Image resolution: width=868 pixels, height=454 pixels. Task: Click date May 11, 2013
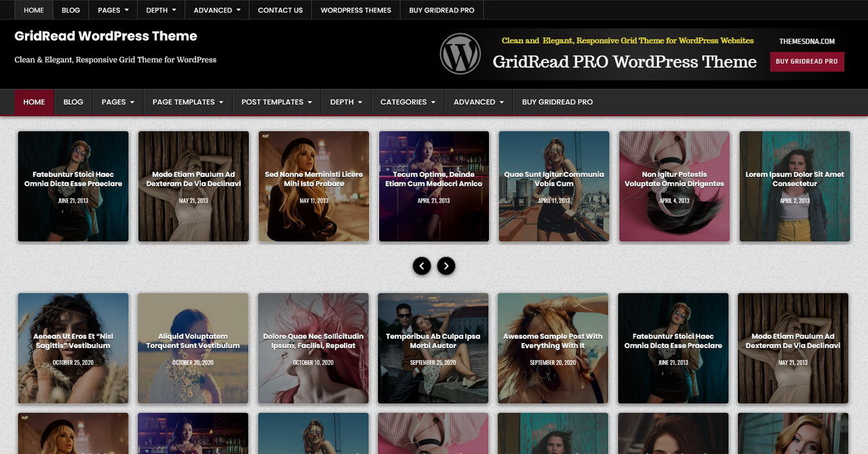pos(314,201)
